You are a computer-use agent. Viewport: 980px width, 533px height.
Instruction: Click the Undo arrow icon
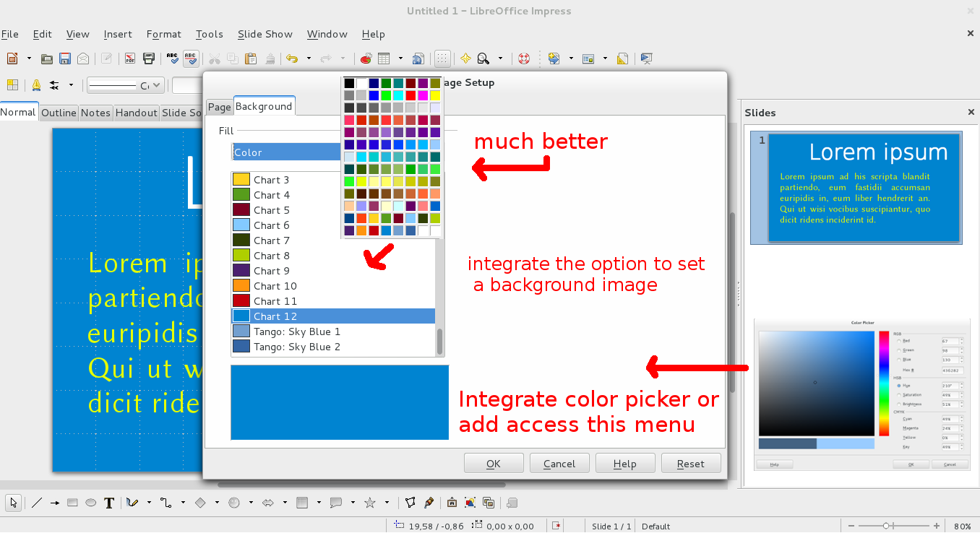point(292,58)
